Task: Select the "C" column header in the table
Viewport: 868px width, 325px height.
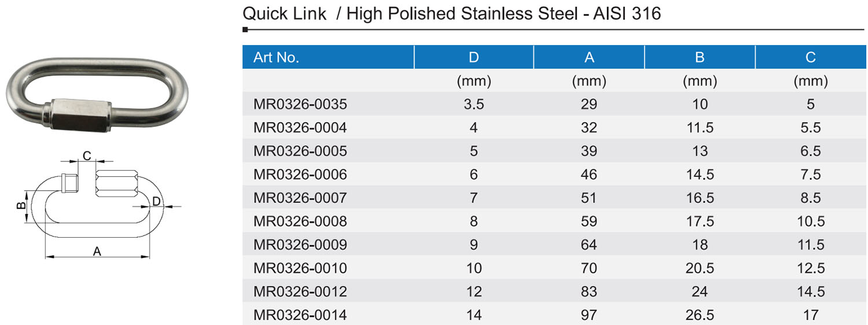Action: coord(810,57)
